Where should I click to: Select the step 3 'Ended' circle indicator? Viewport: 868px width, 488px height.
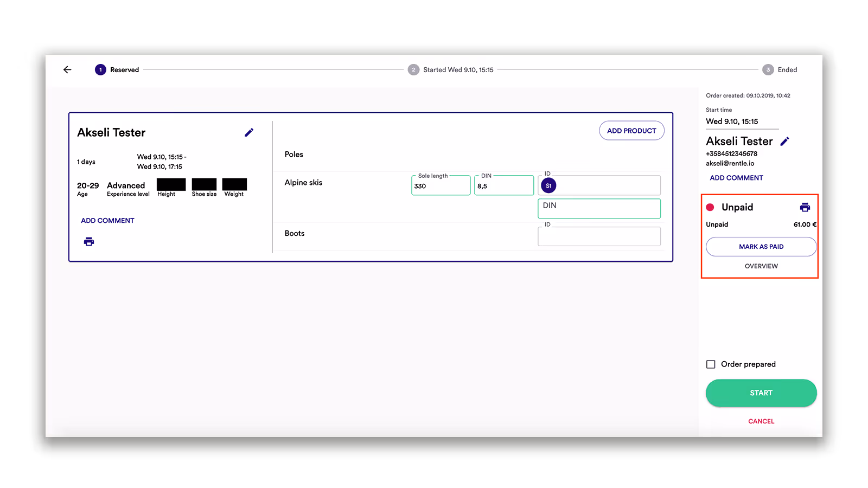pos(768,69)
